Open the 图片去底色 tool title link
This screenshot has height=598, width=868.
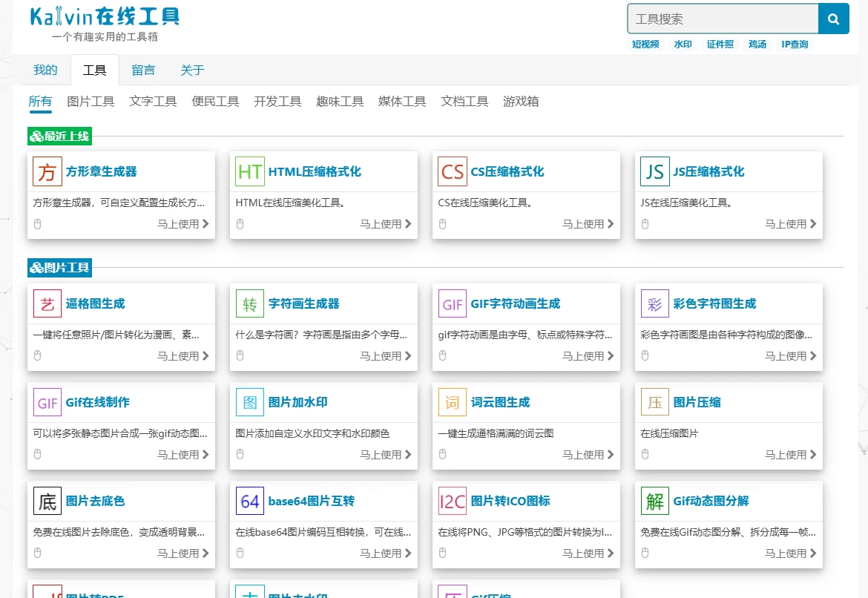[x=95, y=501]
